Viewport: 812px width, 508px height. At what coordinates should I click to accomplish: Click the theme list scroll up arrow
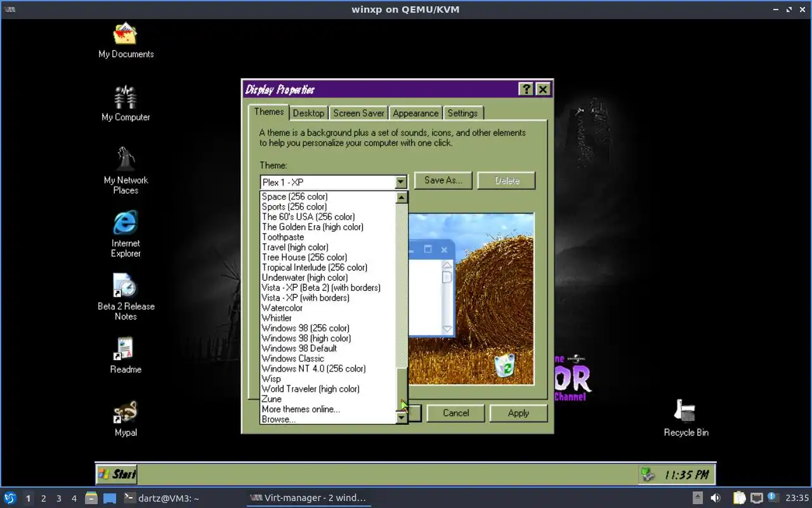click(402, 197)
